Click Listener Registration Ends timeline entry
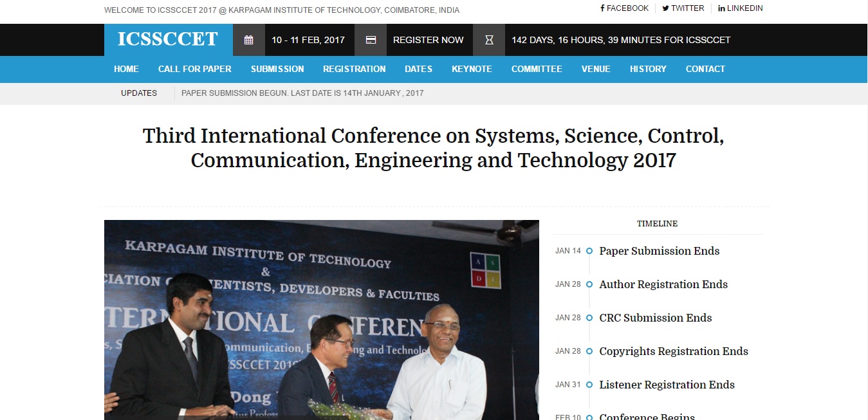Image resolution: width=868 pixels, height=420 pixels. click(667, 385)
